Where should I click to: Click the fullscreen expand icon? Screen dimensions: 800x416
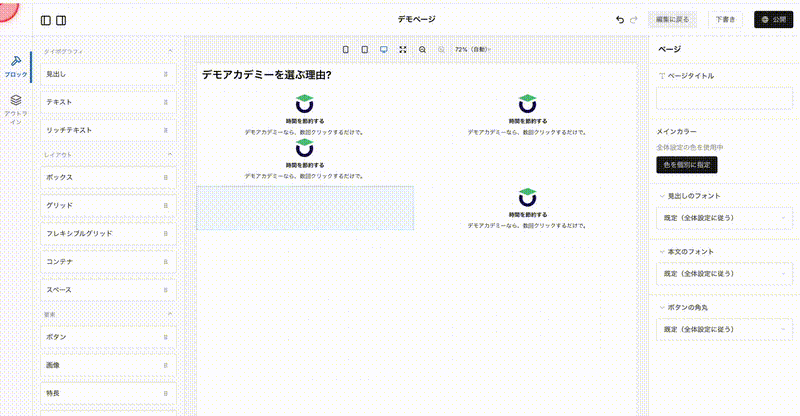(x=403, y=50)
